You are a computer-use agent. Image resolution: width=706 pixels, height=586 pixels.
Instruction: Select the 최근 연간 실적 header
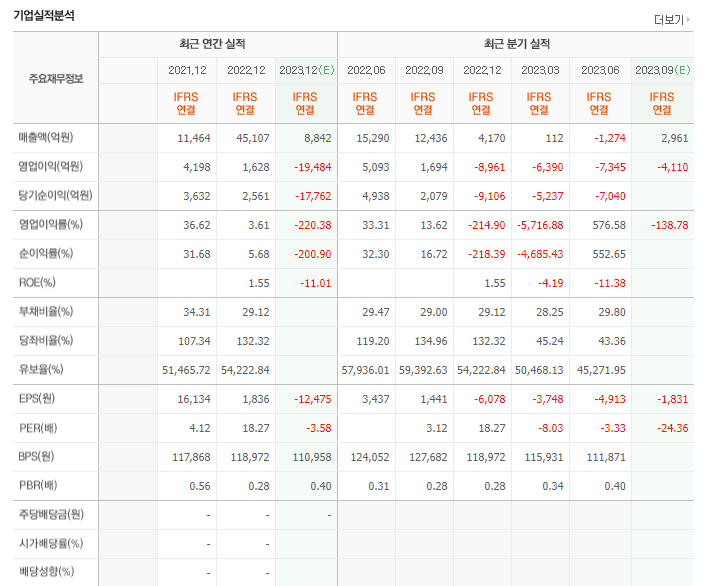[212, 44]
